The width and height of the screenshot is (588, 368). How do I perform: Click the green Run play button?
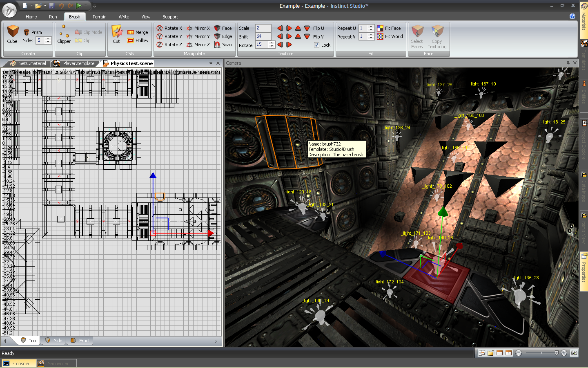tap(79, 6)
